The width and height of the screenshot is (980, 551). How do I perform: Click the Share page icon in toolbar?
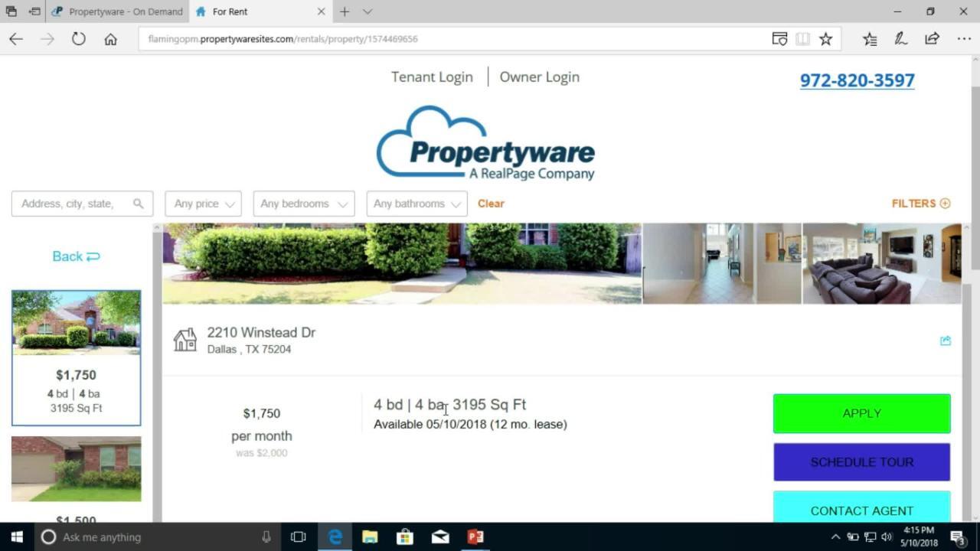pyautogui.click(x=932, y=39)
